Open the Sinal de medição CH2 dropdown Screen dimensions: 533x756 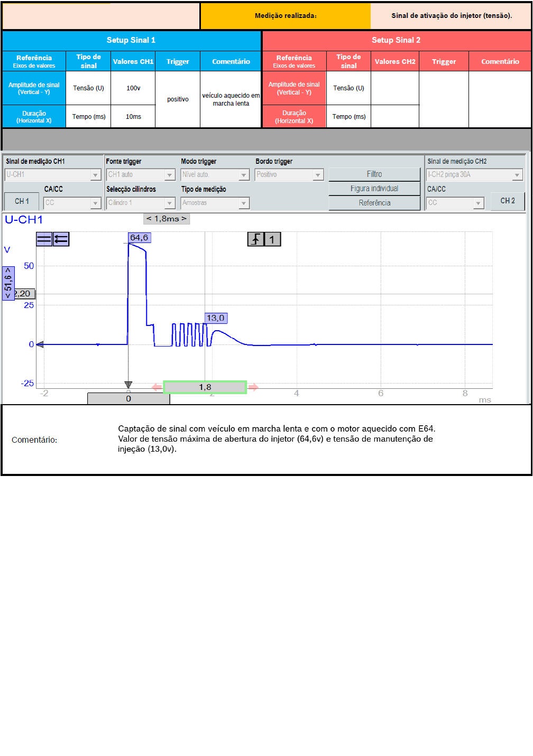[474, 174]
